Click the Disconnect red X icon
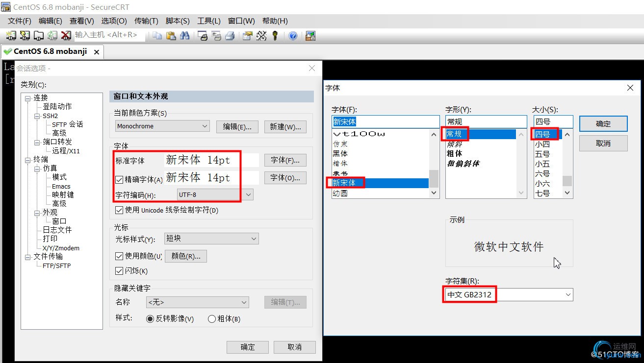Image resolution: width=644 pixels, height=363 pixels. click(x=65, y=35)
